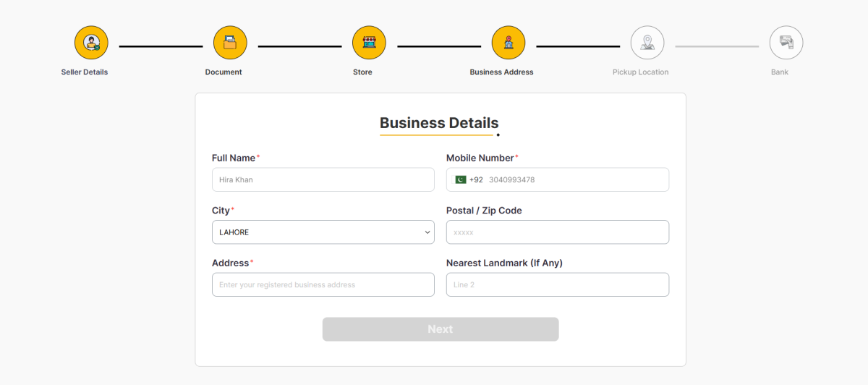Click the Next button
The width and height of the screenshot is (868, 385).
[441, 329]
